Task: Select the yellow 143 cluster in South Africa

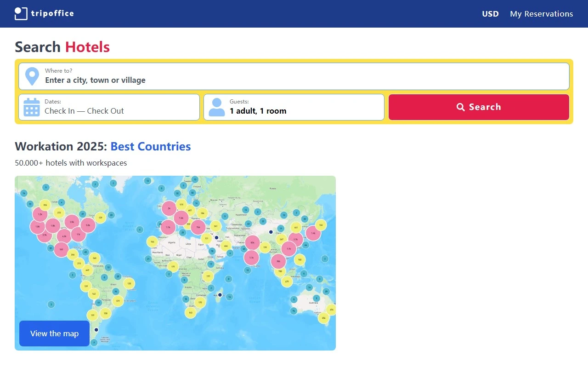Action: tap(191, 312)
